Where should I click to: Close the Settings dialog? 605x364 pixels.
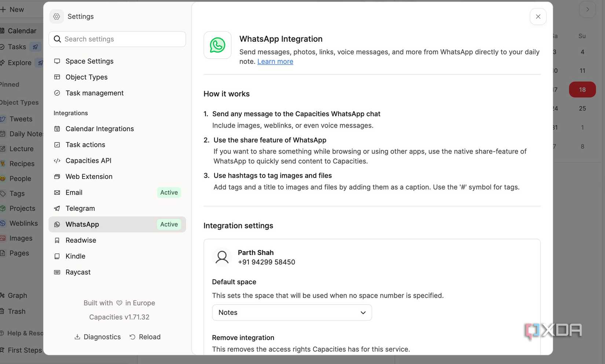click(538, 16)
